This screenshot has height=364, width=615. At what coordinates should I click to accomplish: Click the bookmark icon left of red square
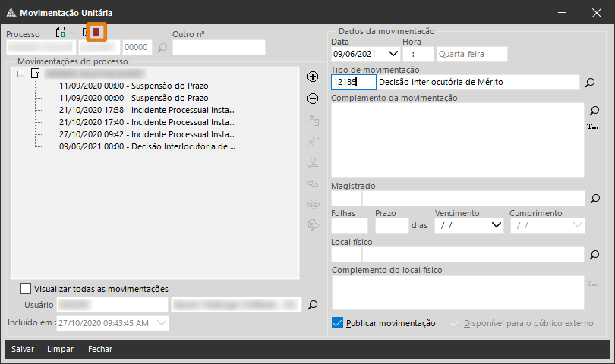click(x=84, y=32)
